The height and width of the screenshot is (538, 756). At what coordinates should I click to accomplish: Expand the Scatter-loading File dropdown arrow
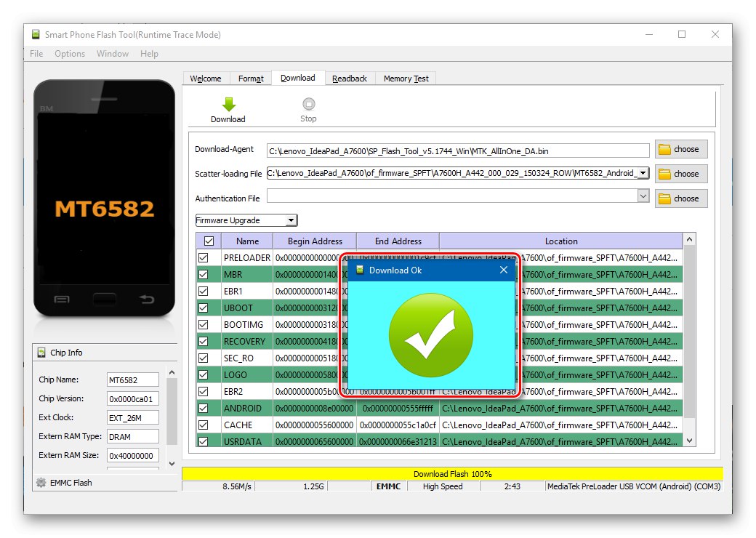(641, 174)
